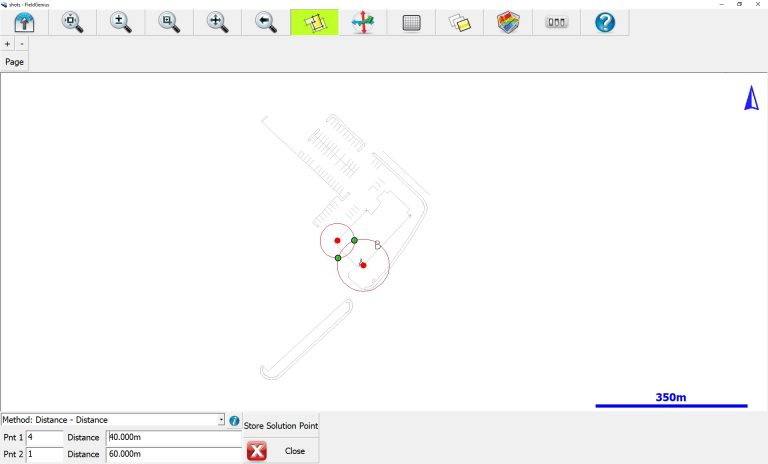Image resolution: width=768 pixels, height=464 pixels.
Task: Click the colored surface cube icon
Action: (507, 22)
